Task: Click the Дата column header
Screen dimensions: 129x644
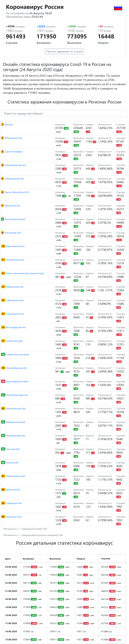Action: [x=8, y=559]
